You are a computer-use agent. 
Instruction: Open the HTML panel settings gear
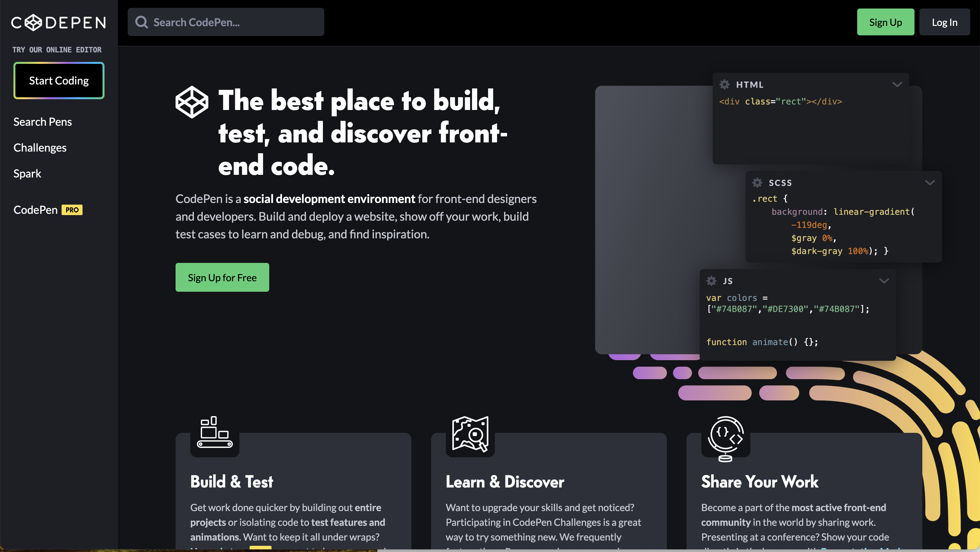click(x=725, y=84)
